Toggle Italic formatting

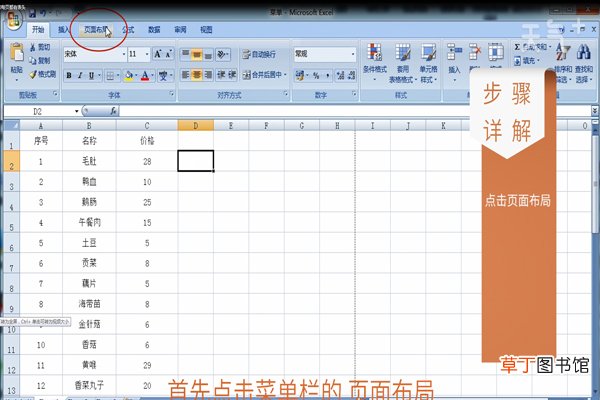[80, 76]
